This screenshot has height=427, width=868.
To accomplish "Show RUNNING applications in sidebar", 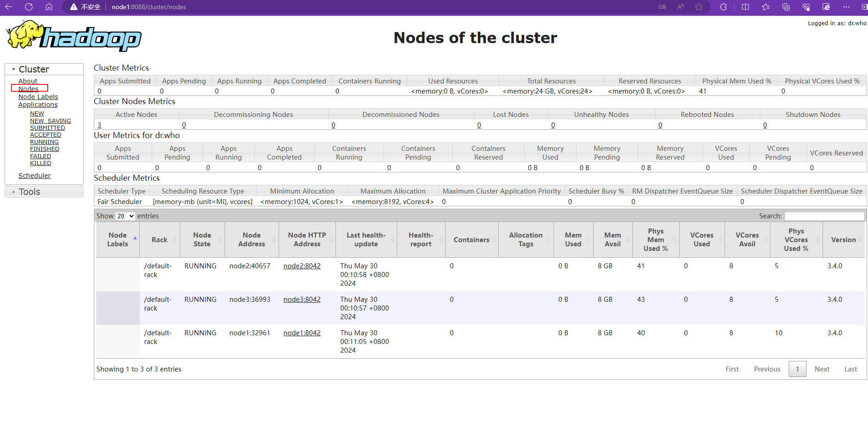I will click(44, 142).
